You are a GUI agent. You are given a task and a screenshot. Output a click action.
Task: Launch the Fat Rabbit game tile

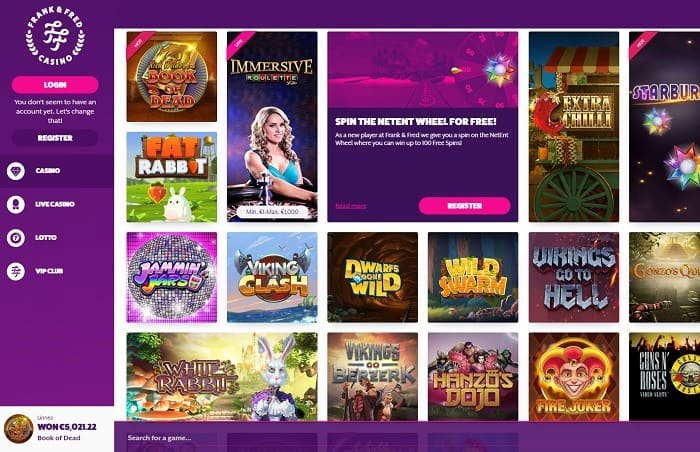click(172, 177)
